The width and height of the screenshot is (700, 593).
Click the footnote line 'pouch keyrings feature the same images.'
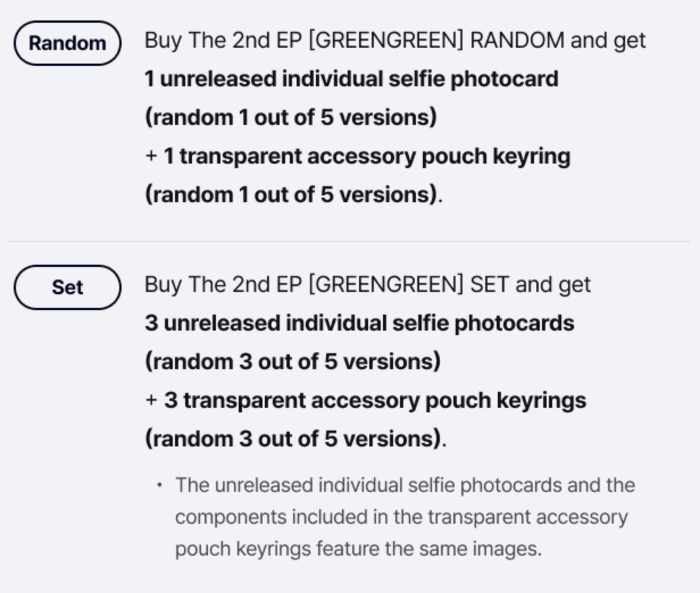coord(359,549)
